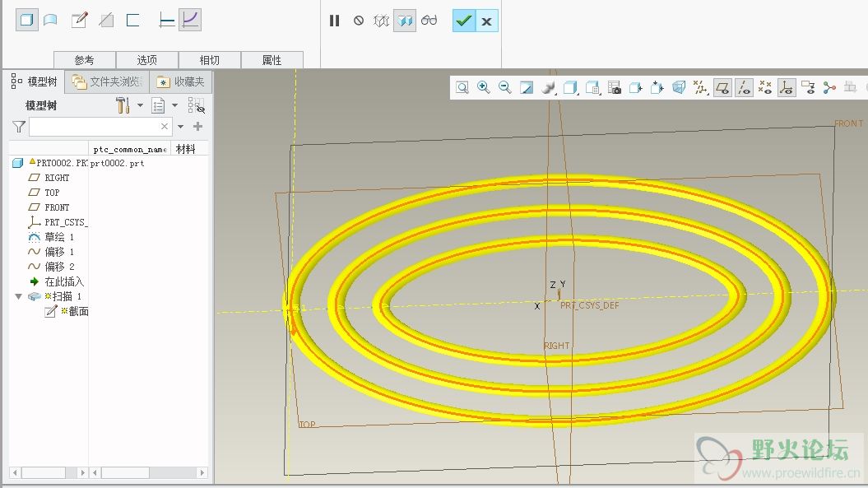Toggle datum point display
This screenshot has height=488, width=868.
point(765,87)
